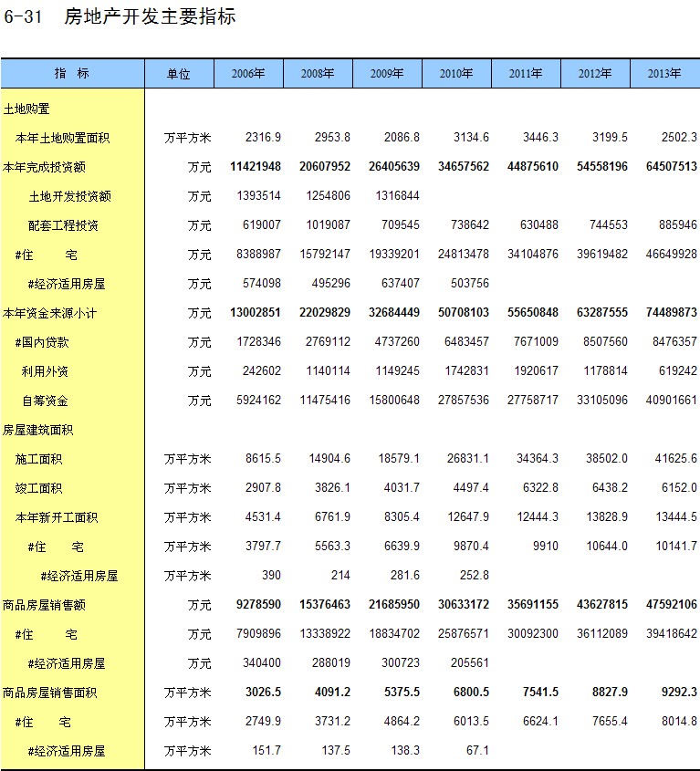Click bold value 9292.3
The image size is (700, 771).
pyautogui.click(x=679, y=693)
